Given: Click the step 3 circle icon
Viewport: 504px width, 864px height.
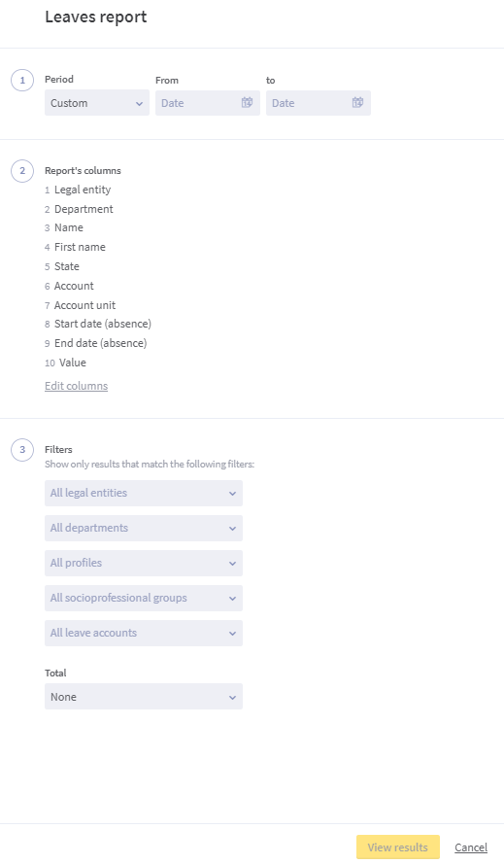Looking at the screenshot, I should (22, 450).
